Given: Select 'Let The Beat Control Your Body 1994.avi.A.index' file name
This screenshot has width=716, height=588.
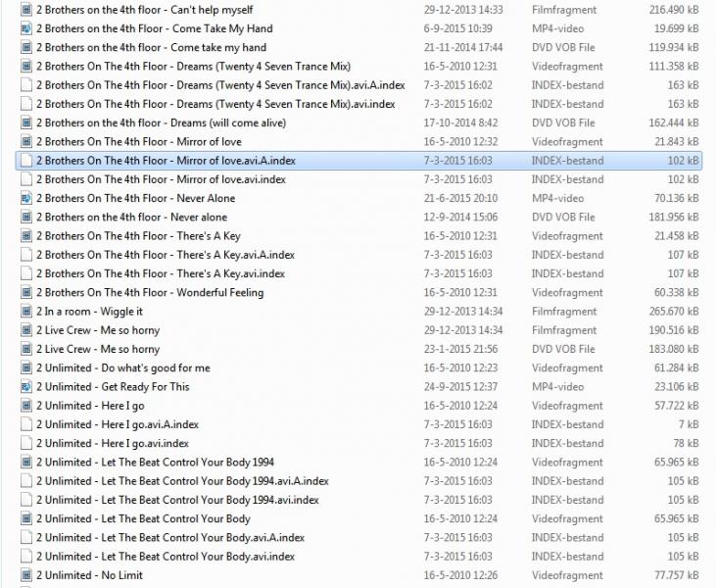Looking at the screenshot, I should (182, 481).
